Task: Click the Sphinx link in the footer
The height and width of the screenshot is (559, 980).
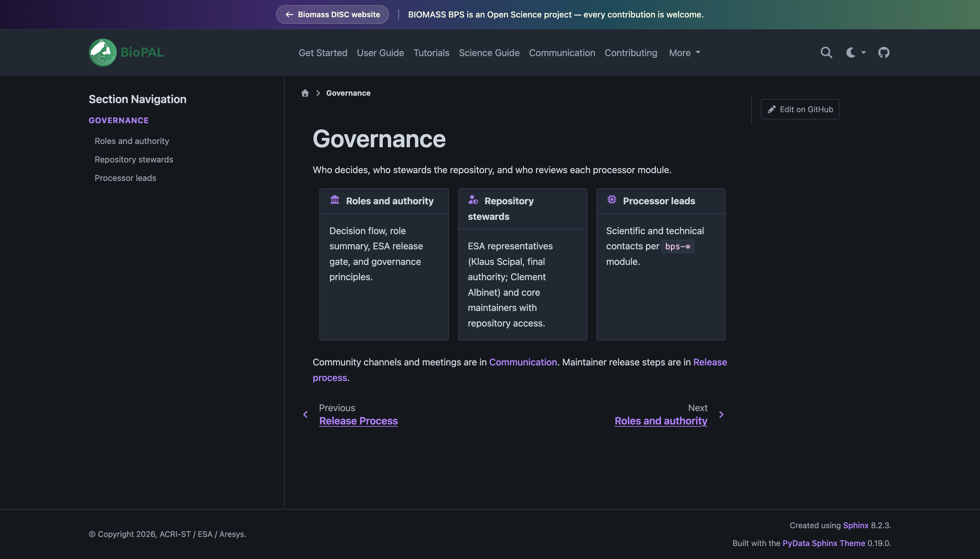Action: click(855, 525)
